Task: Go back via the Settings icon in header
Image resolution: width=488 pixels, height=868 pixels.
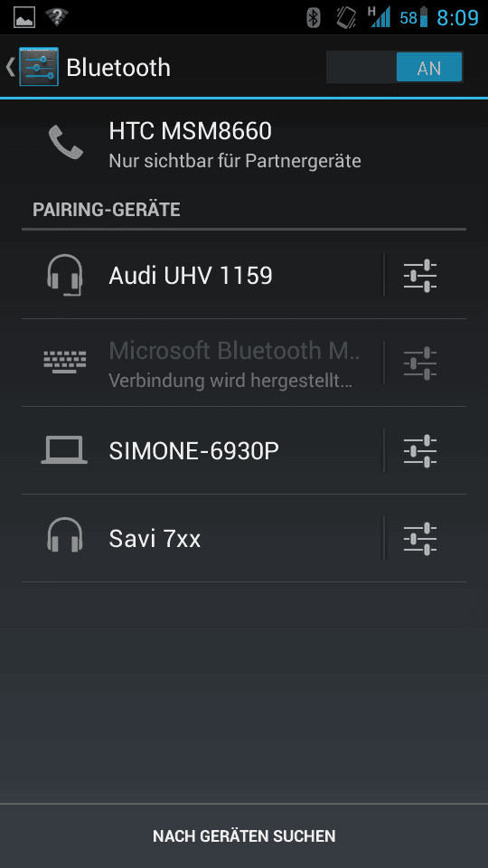Action: tap(33, 67)
